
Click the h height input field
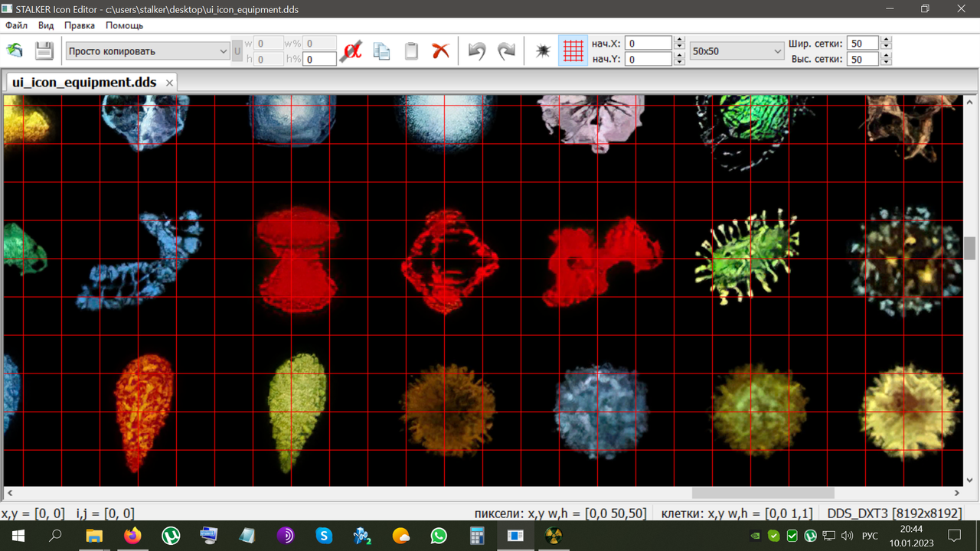(269, 59)
